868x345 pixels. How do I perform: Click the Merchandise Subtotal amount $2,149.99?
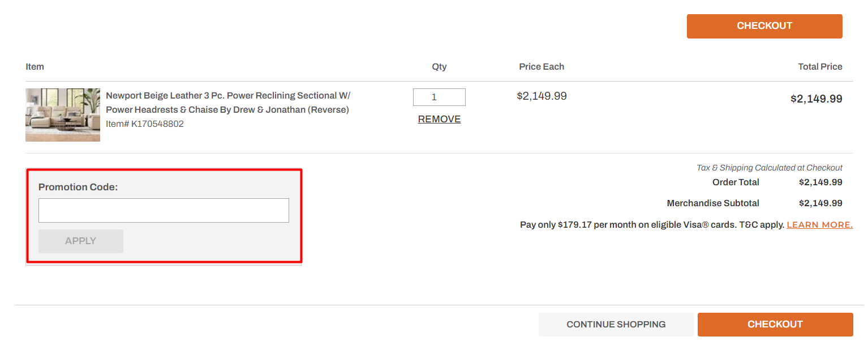pyautogui.click(x=820, y=203)
